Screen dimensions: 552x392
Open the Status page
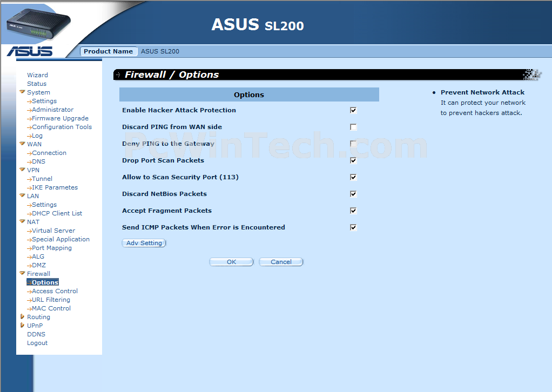click(x=37, y=84)
